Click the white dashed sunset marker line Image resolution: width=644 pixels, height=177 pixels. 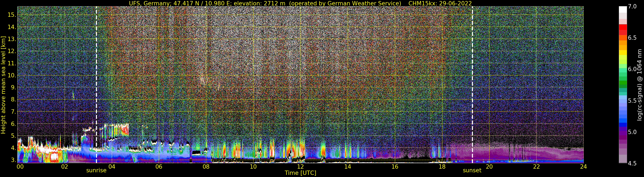click(472, 85)
